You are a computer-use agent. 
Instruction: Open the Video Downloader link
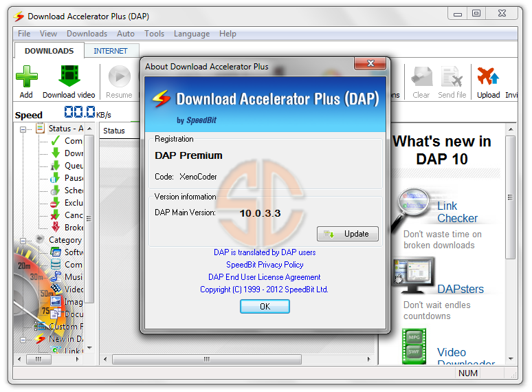465,357
